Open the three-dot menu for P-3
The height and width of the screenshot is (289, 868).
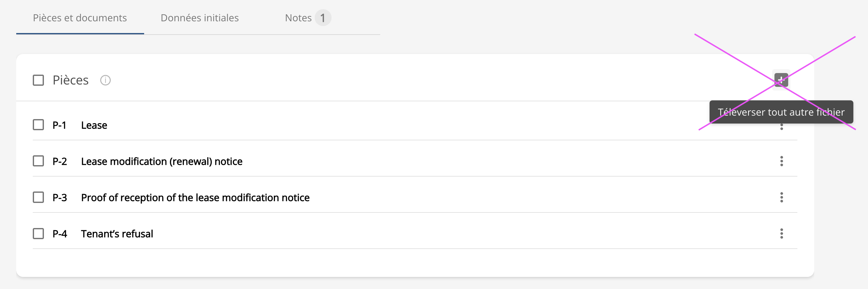tap(781, 198)
